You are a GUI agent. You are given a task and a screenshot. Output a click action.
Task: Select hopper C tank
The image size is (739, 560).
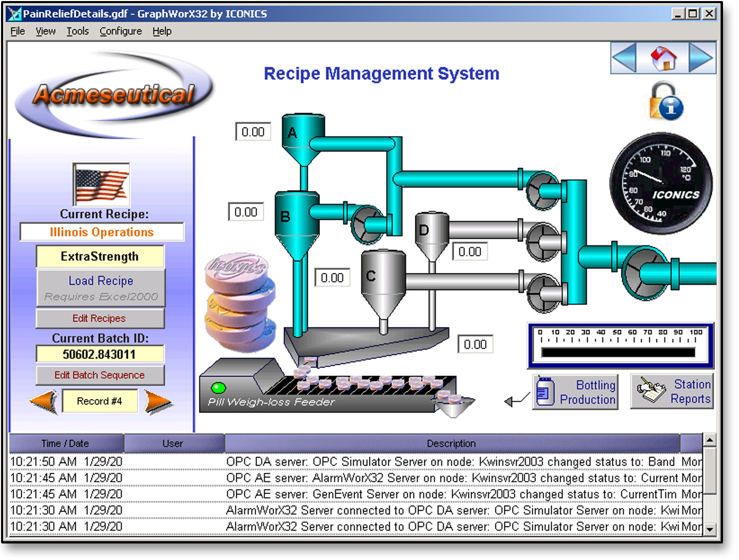pyautogui.click(x=383, y=285)
